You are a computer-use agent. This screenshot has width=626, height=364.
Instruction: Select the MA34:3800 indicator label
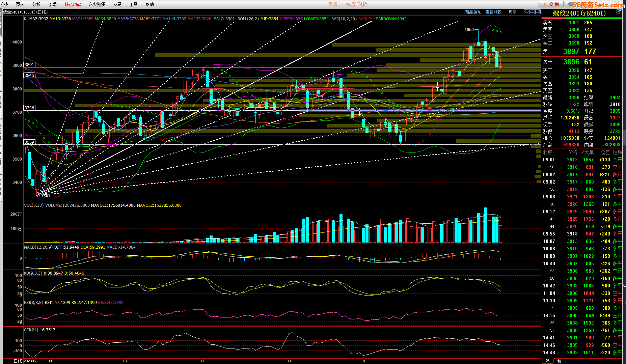pyautogui.click(x=105, y=19)
